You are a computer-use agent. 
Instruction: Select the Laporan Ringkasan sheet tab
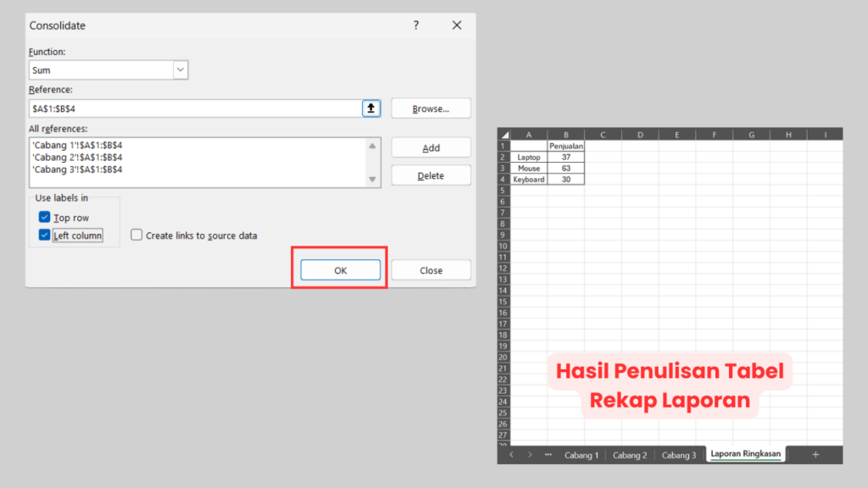click(x=745, y=454)
